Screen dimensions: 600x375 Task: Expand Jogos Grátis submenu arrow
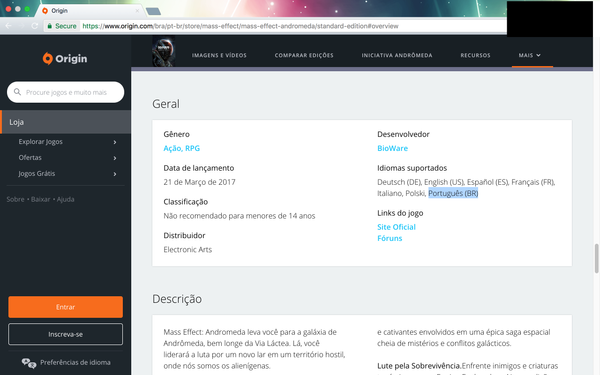point(115,174)
